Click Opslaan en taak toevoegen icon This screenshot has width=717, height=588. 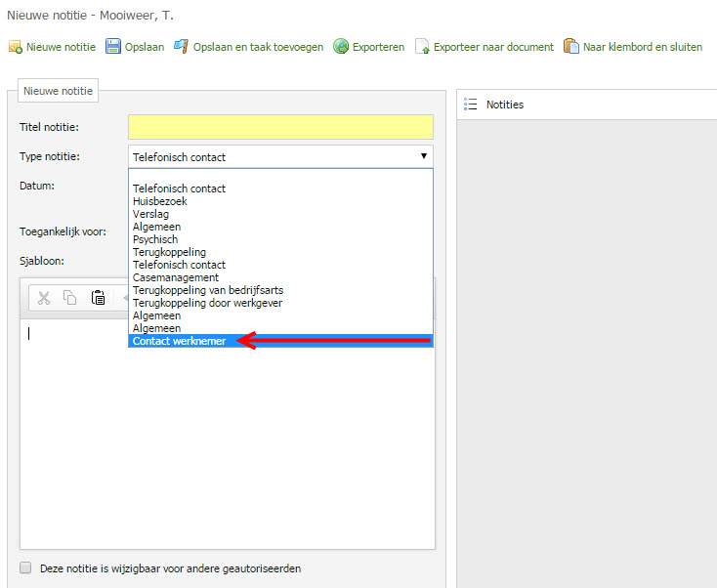click(181, 47)
